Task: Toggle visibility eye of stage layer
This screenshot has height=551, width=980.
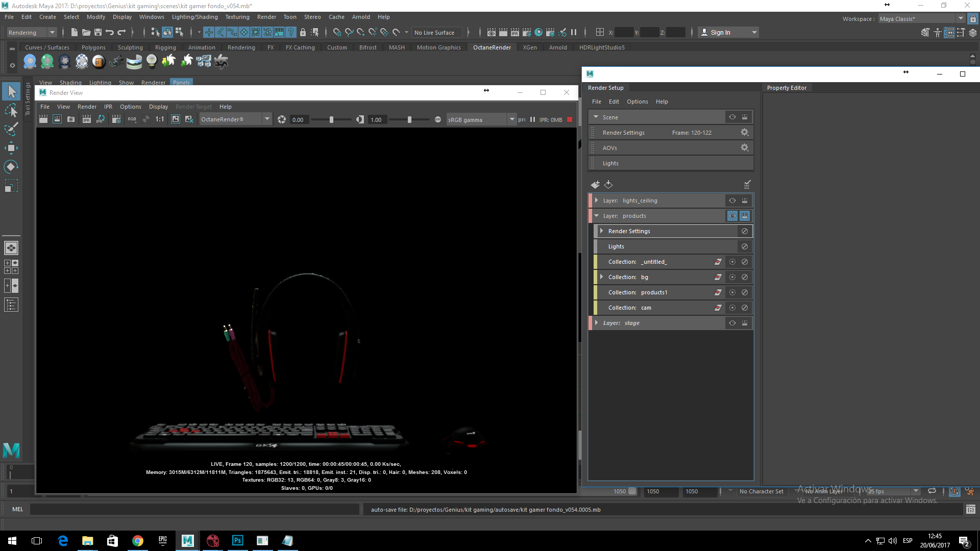Action: 732,323
